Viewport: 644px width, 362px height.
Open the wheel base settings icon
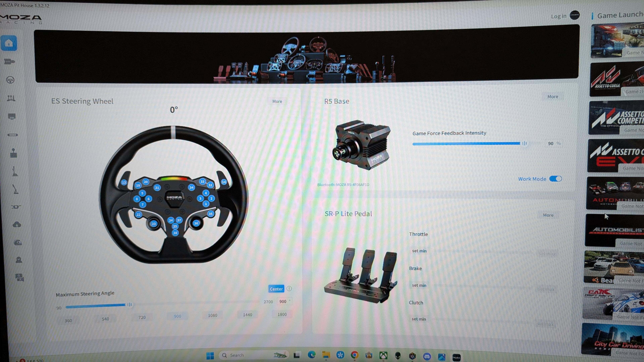coord(10,62)
